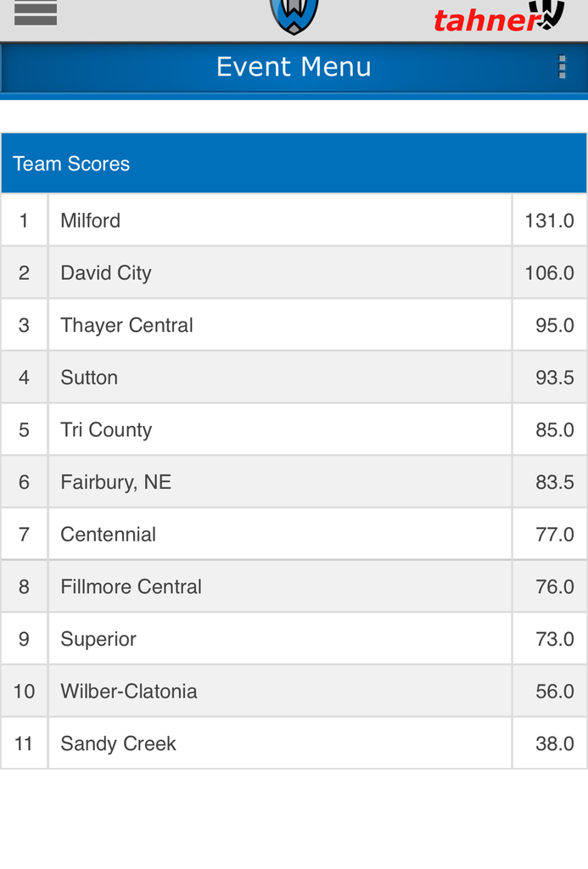The image size is (588, 869).
Task: Select Wilber-Clatonia's 56.0 score cell
Action: [x=549, y=691]
